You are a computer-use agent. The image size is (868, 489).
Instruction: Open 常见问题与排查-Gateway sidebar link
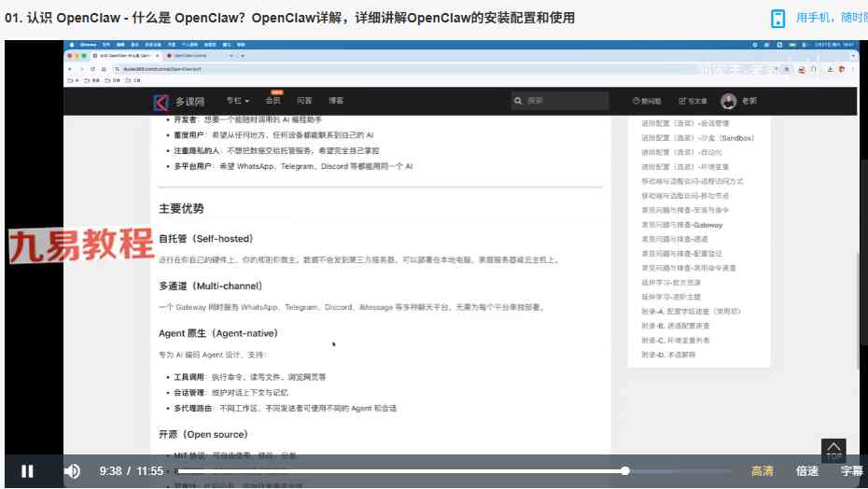pyautogui.click(x=681, y=225)
